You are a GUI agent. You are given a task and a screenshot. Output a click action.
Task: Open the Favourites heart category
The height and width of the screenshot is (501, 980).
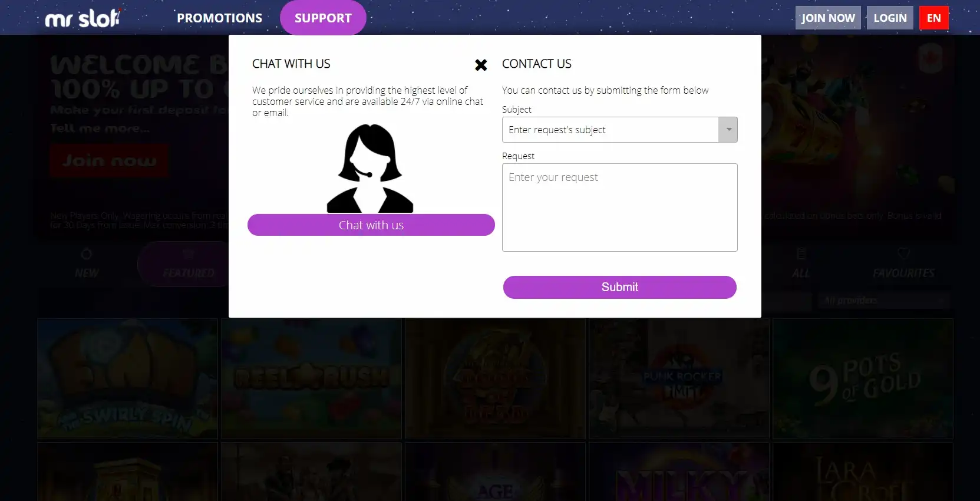point(903,263)
